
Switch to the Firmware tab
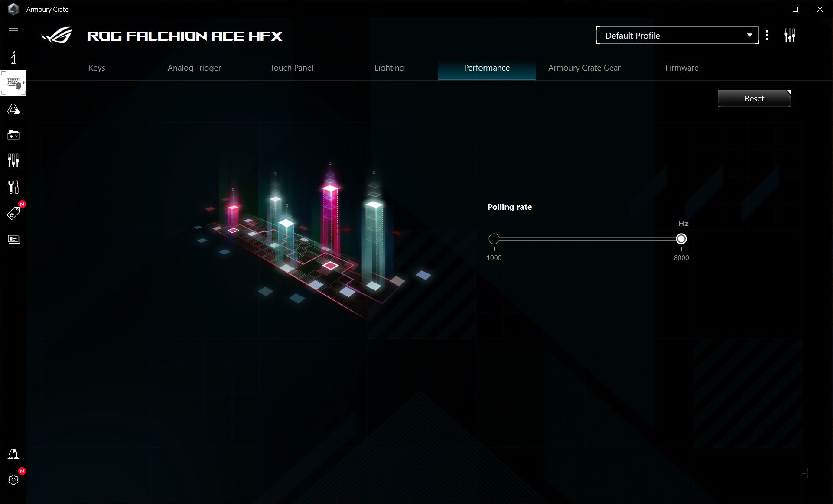pyautogui.click(x=682, y=68)
